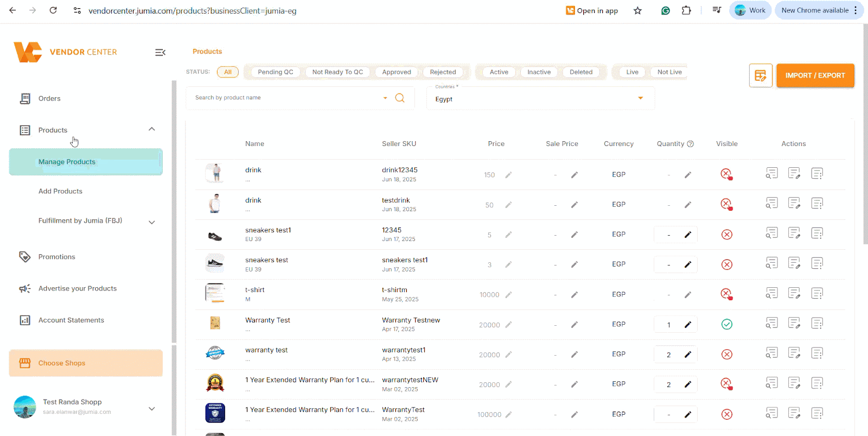The image size is (868, 436).
Task: Click first action icon for sneakers test1 row
Action: click(x=771, y=233)
